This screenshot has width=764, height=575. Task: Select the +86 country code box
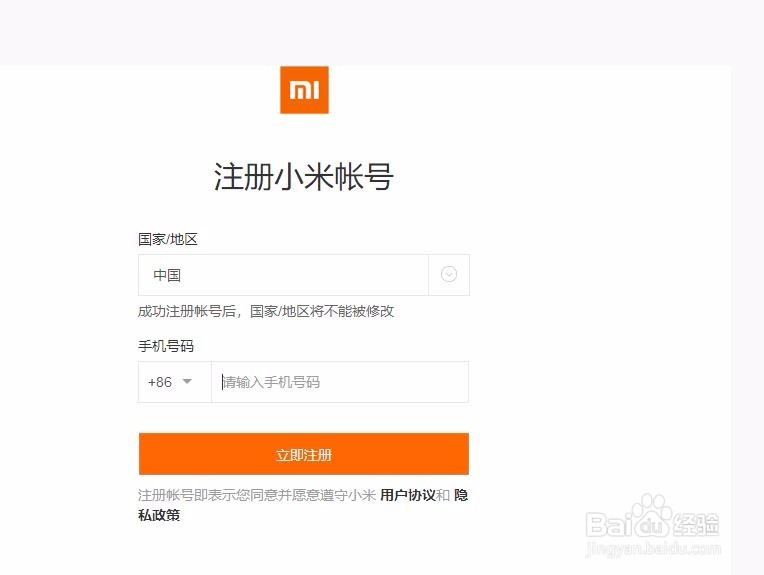click(x=175, y=382)
